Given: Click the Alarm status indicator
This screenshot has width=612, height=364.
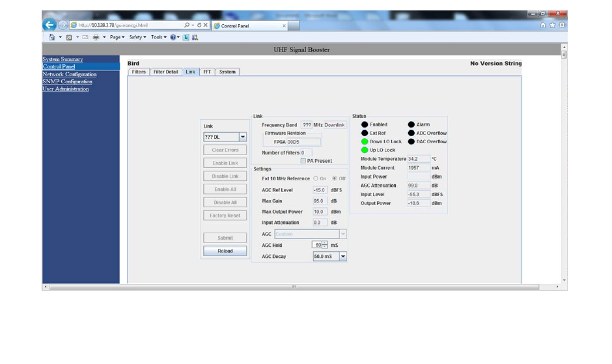Looking at the screenshot, I should click(x=411, y=124).
